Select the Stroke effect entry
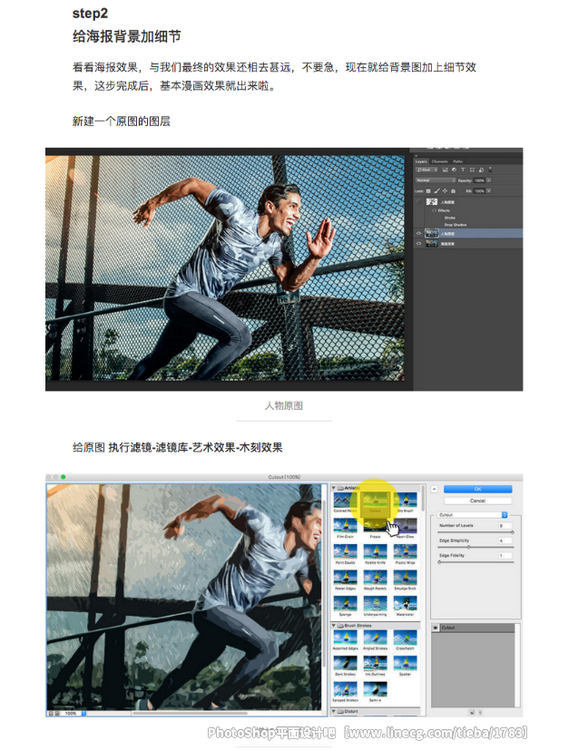The width and height of the screenshot is (578, 750). coord(450,218)
